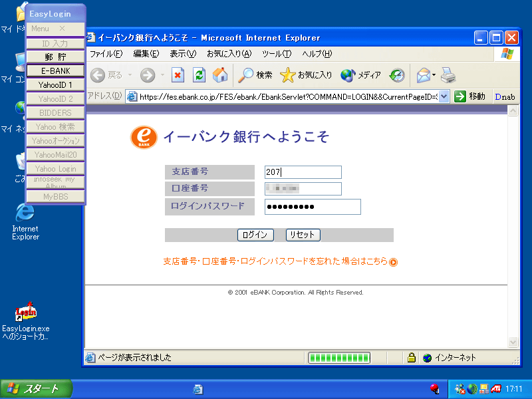Click the ログイン button

click(255, 235)
